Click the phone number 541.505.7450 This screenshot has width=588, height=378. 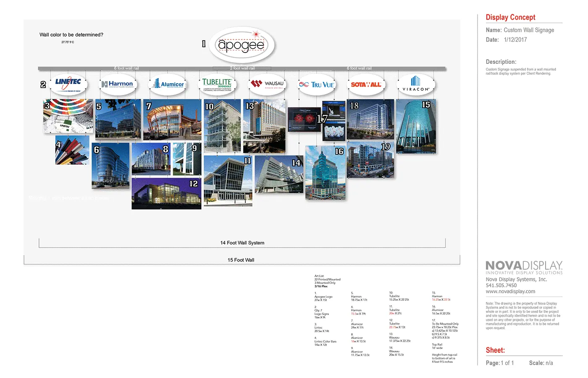pyautogui.click(x=501, y=286)
